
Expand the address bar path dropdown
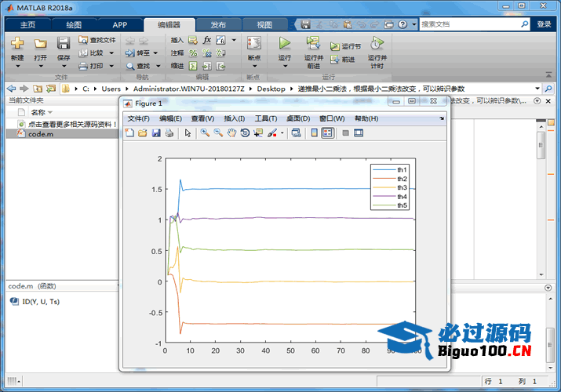537,89
